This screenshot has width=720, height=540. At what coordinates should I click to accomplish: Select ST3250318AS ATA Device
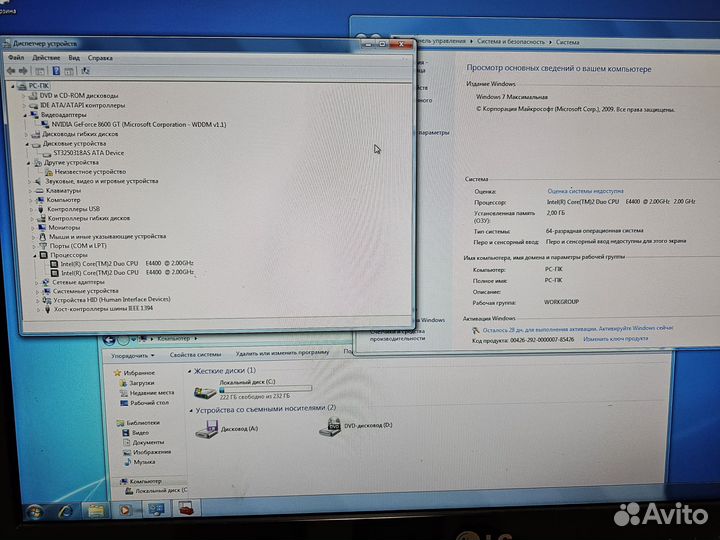pyautogui.click(x=89, y=152)
